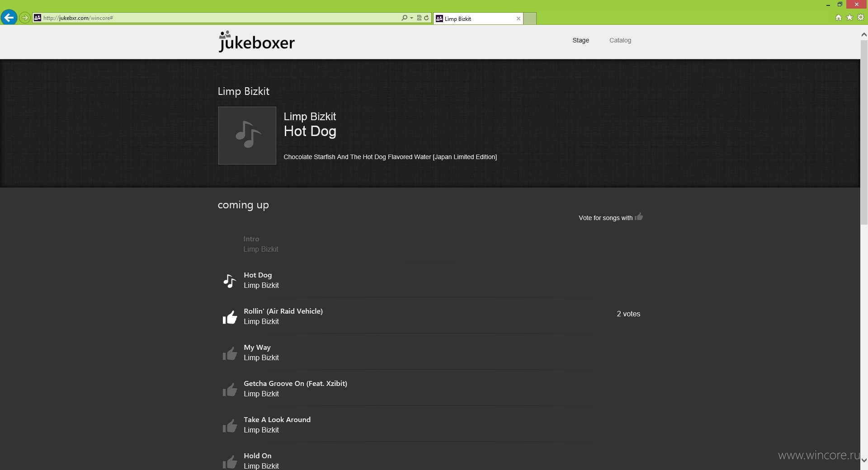
Task: Click the 'coming up' section heading
Action: click(243, 205)
